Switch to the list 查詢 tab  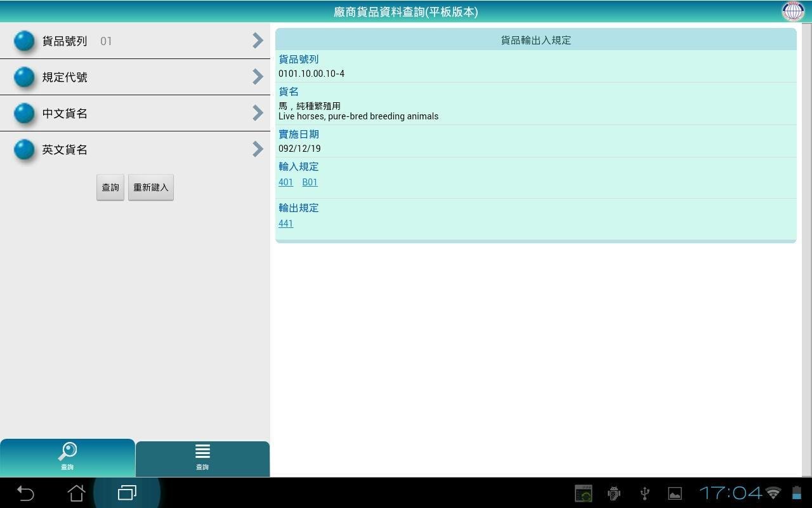202,459
